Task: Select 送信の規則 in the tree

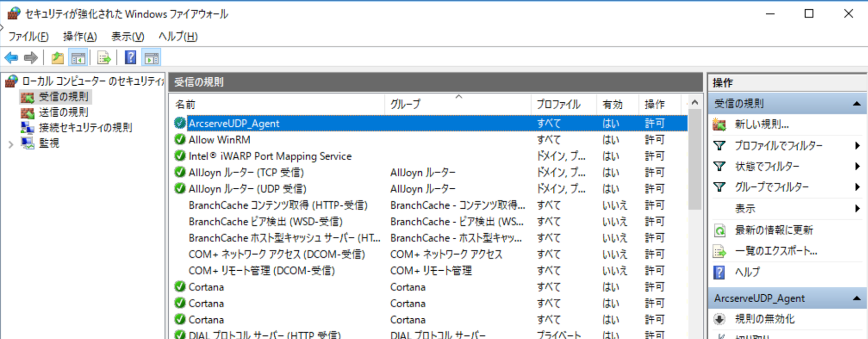Action: tap(63, 112)
